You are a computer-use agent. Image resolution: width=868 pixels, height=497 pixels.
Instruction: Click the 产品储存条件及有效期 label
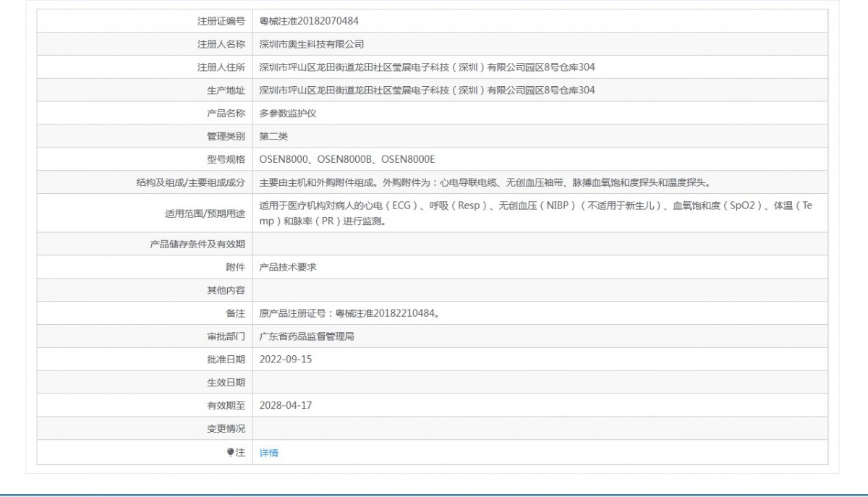pos(197,244)
